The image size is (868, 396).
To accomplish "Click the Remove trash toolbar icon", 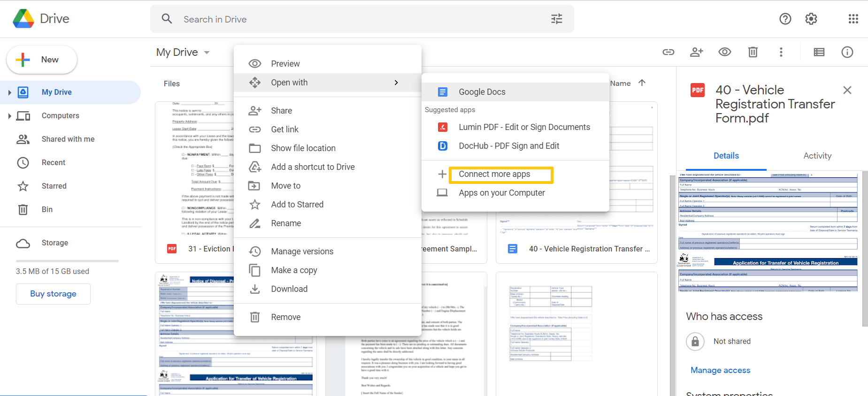I will tap(753, 52).
